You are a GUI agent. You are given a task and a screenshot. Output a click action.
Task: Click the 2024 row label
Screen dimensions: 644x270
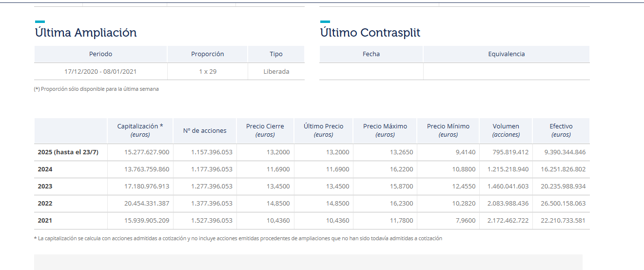tap(45, 169)
